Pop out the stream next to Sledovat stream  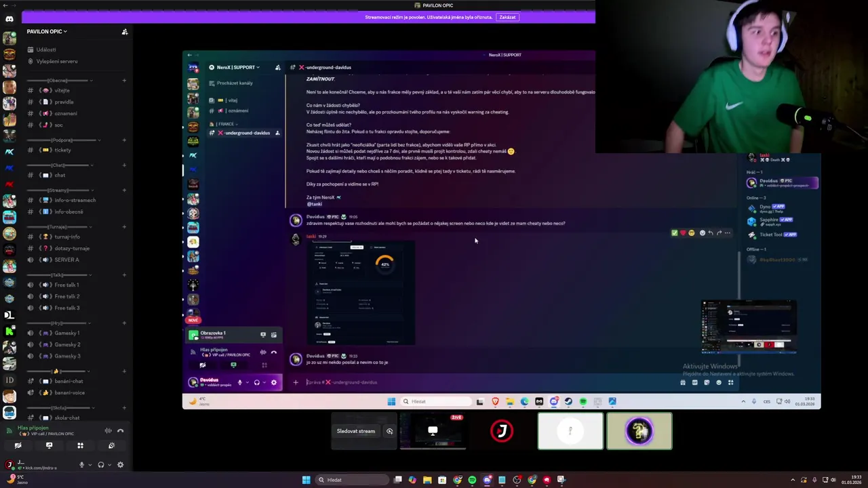pos(390,431)
